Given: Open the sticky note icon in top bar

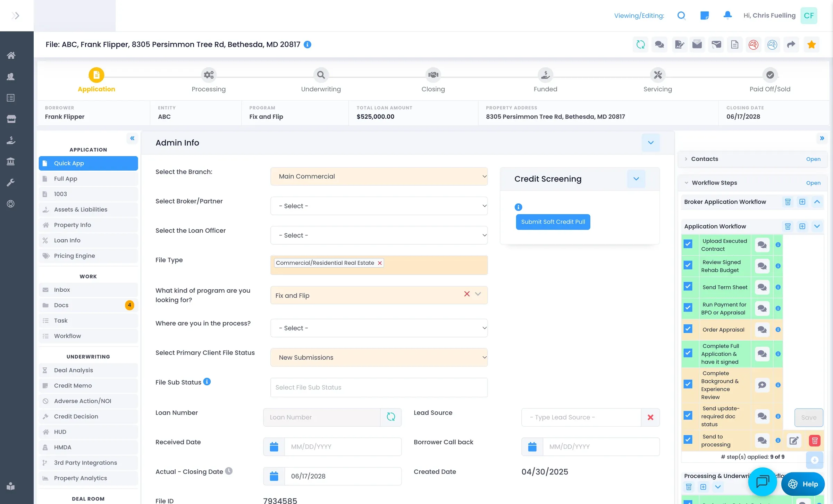Looking at the screenshot, I should [704, 15].
